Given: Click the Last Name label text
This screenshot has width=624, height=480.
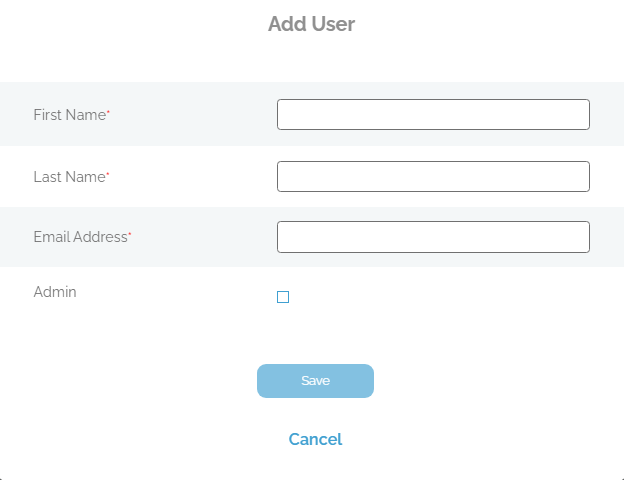Looking at the screenshot, I should [x=69, y=177].
